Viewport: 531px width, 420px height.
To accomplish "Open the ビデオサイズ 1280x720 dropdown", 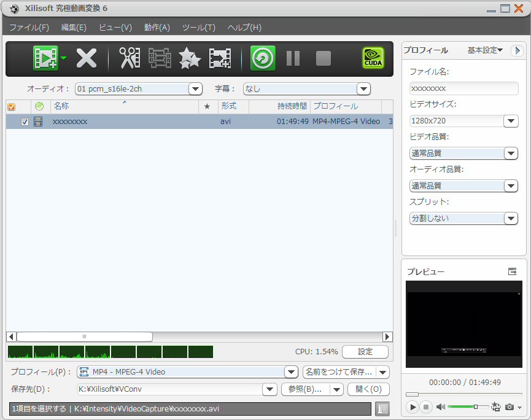I will pos(511,121).
